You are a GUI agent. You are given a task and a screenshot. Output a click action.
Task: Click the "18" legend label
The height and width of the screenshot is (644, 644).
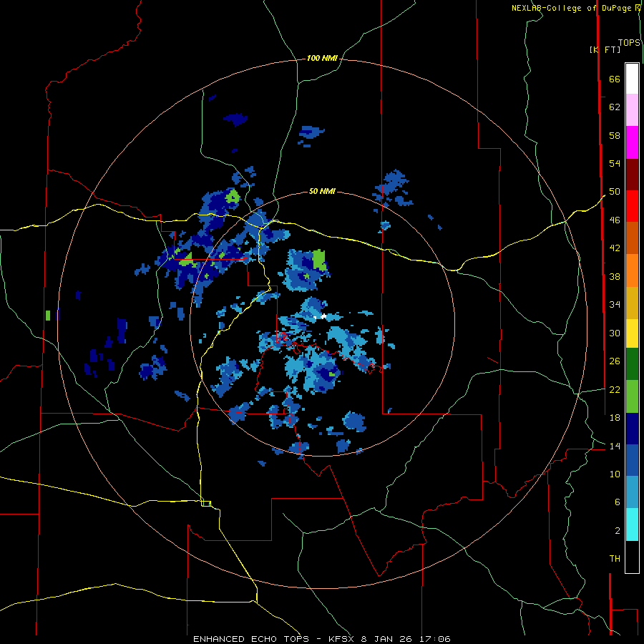(615, 418)
